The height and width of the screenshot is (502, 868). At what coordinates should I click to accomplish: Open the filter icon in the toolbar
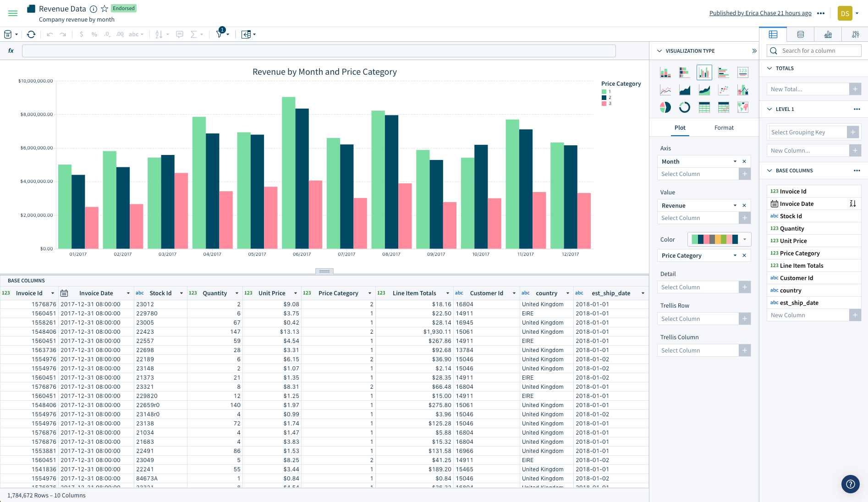220,35
